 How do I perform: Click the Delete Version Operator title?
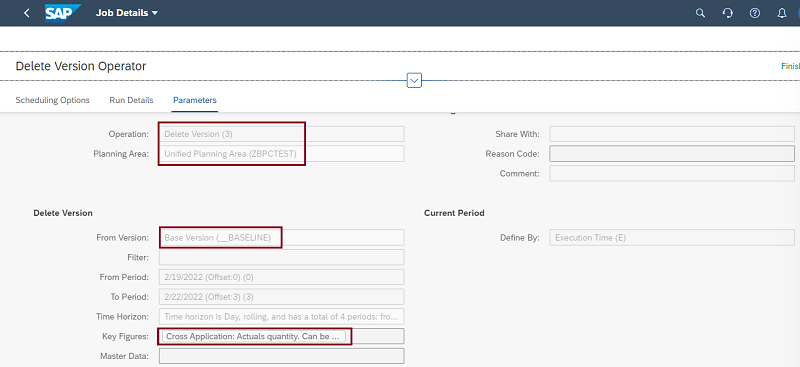[81, 66]
